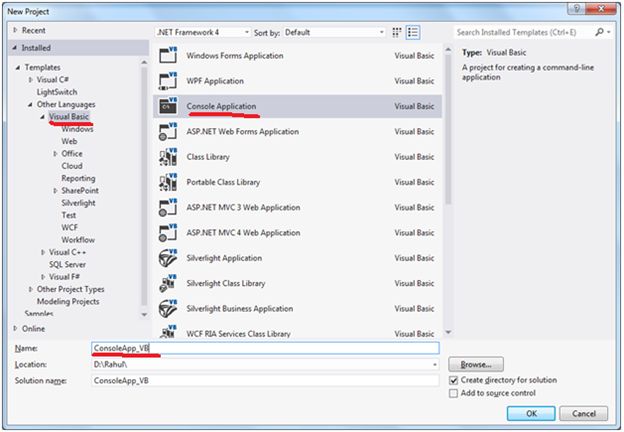
Task: Select 'Silverlight Business Application' text
Action: (x=240, y=309)
